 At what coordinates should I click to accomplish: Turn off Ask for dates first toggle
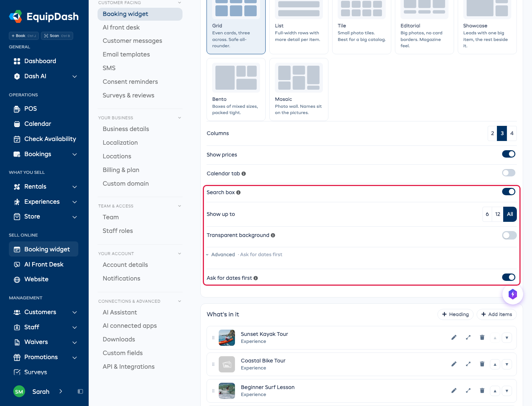[x=509, y=277]
